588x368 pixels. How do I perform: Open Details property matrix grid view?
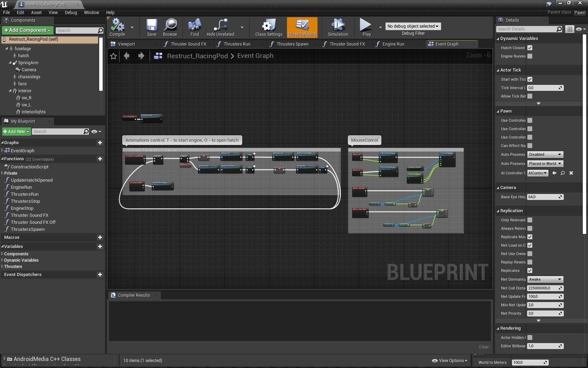point(570,29)
